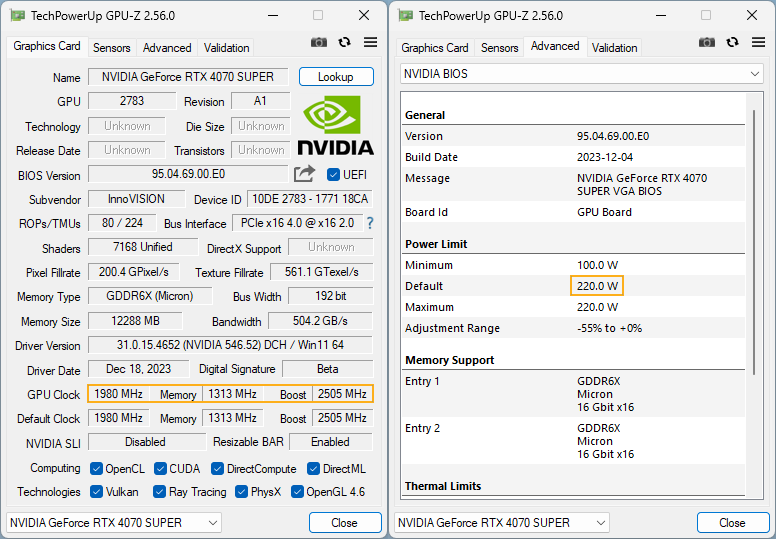The height and width of the screenshot is (539, 776).
Task: Toggle the Ray Tracing checkbox
Action: [159, 491]
